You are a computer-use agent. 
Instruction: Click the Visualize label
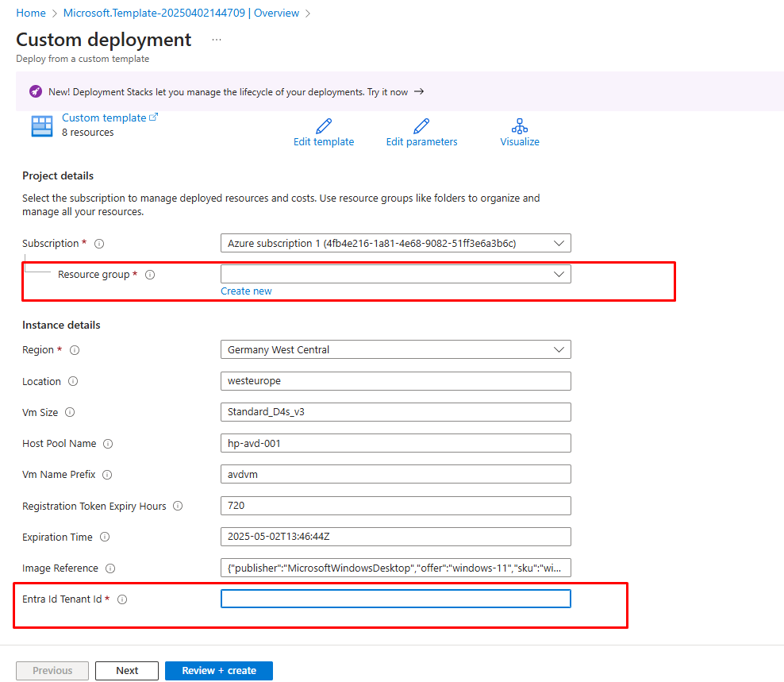click(520, 141)
